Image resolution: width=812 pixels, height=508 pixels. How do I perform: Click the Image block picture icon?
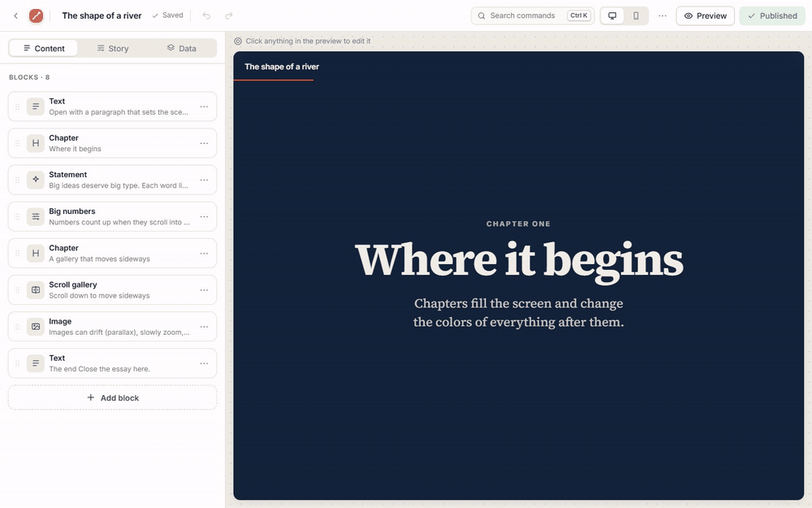point(35,327)
